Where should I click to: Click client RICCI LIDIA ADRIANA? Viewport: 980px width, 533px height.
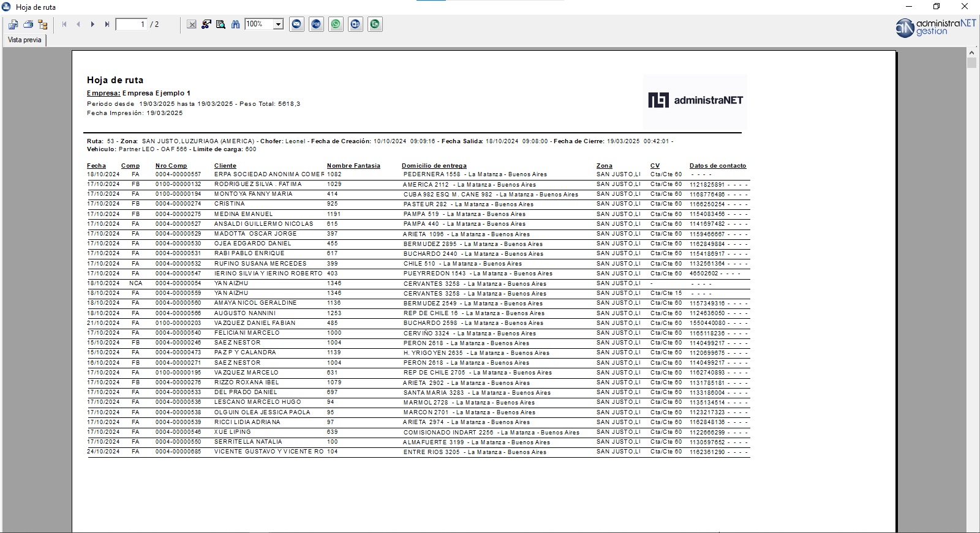tap(247, 422)
